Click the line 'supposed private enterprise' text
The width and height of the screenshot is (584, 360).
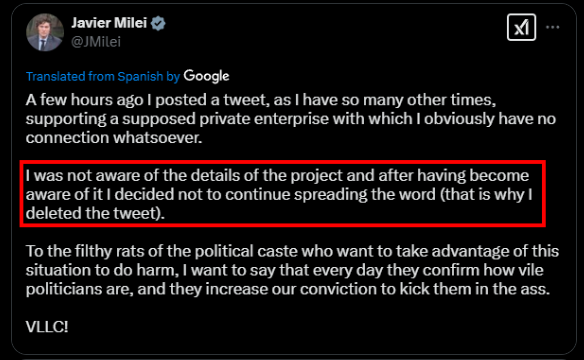291,119
